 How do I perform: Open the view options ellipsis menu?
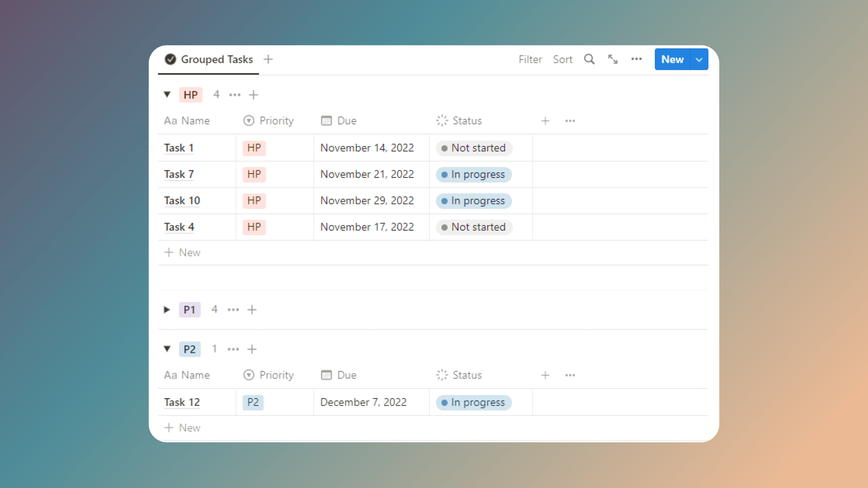(x=637, y=59)
